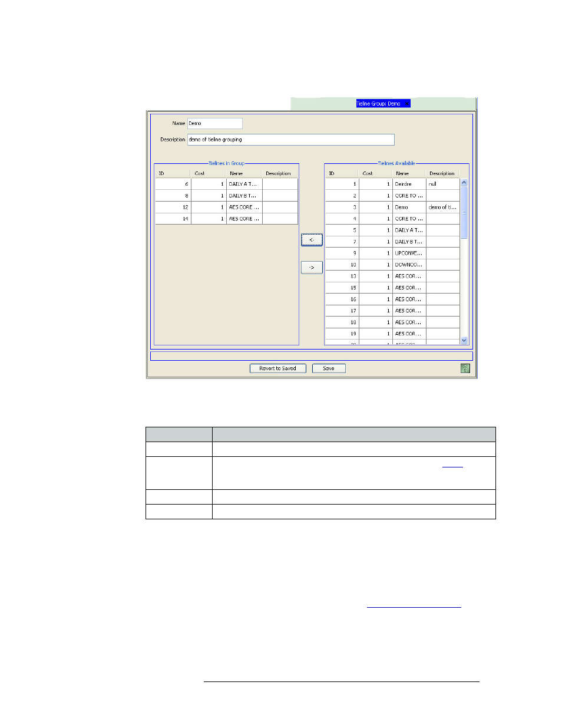Select UPCONVE... row in Tielines Available
The width and height of the screenshot is (562, 728).
coord(392,253)
